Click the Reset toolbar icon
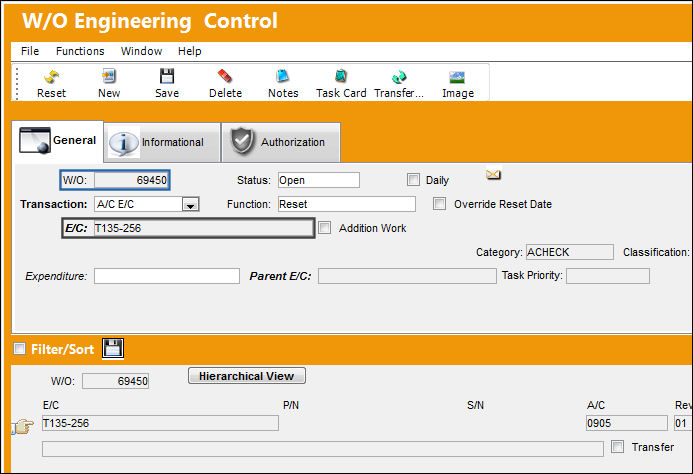The width and height of the screenshot is (693, 474). [52, 77]
